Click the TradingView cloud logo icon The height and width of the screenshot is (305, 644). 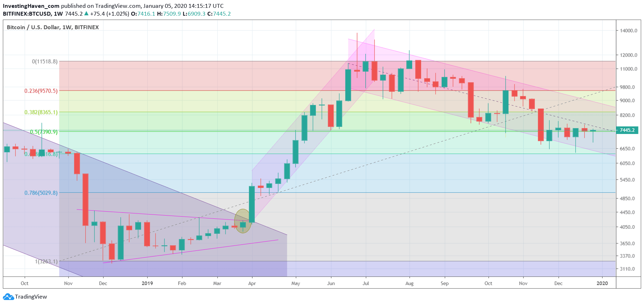(x=9, y=297)
